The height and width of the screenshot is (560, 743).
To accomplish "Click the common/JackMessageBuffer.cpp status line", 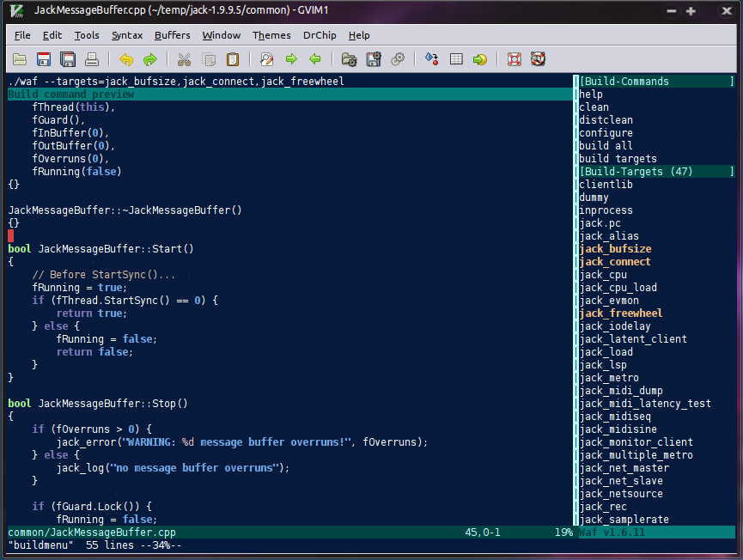I will (289, 533).
